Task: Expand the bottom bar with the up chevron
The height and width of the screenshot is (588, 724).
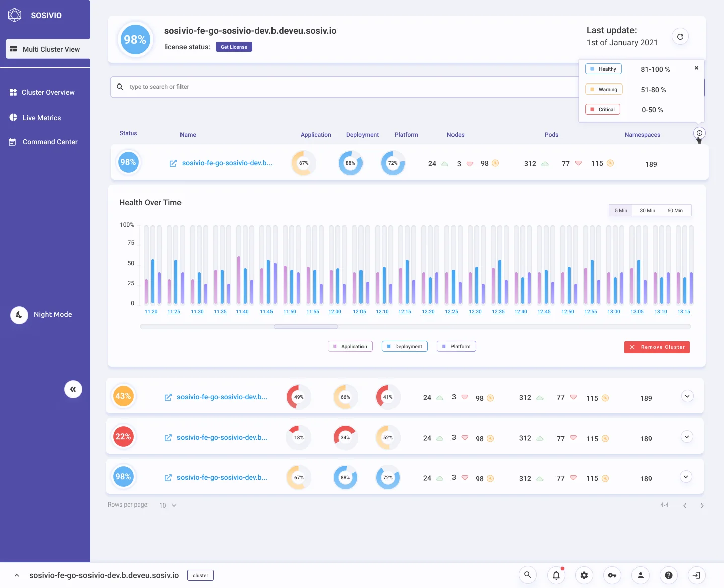Action: pyautogui.click(x=17, y=575)
